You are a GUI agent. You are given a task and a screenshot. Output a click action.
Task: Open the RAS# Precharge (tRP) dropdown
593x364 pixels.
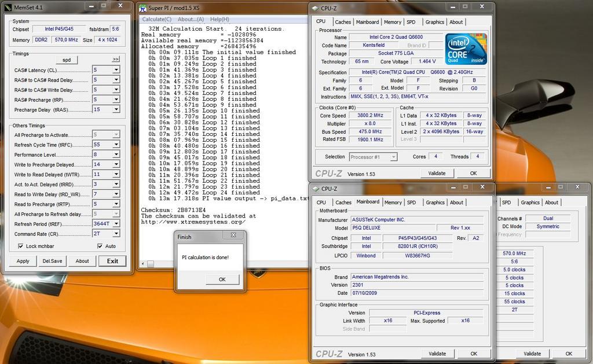(x=116, y=100)
